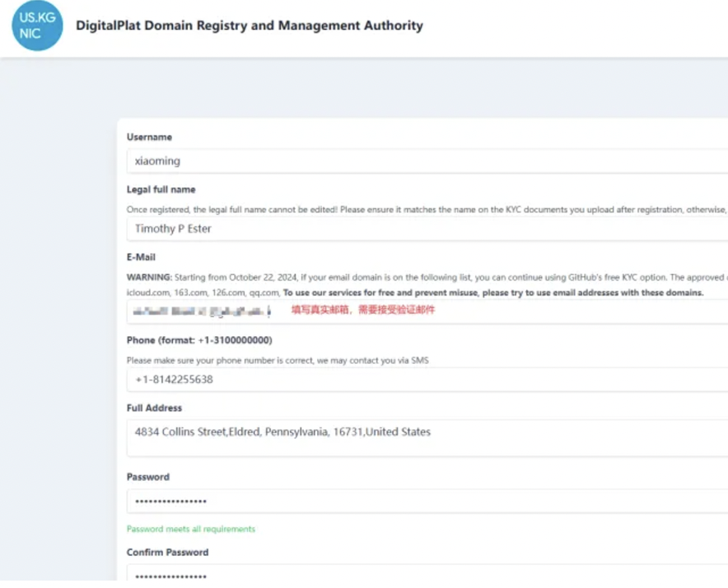Click the legal name cannot be edited notice
Image resolution: width=728 pixels, height=588 pixels.
coord(427,209)
